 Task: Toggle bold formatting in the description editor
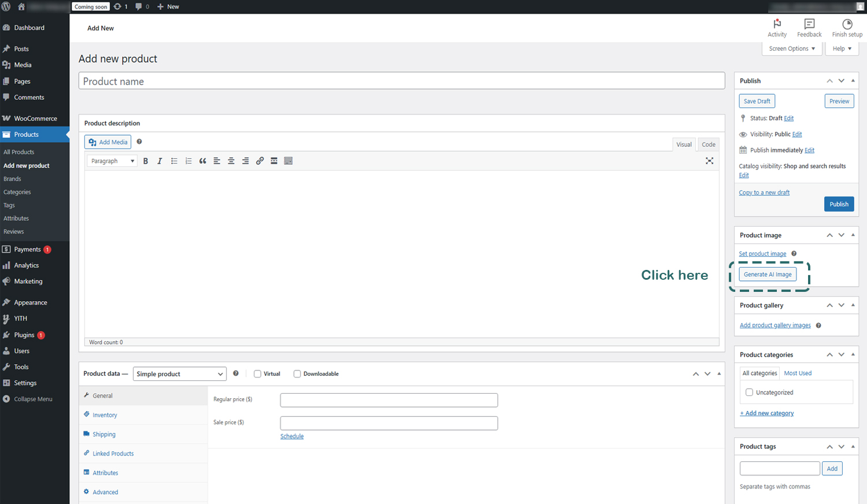click(146, 161)
